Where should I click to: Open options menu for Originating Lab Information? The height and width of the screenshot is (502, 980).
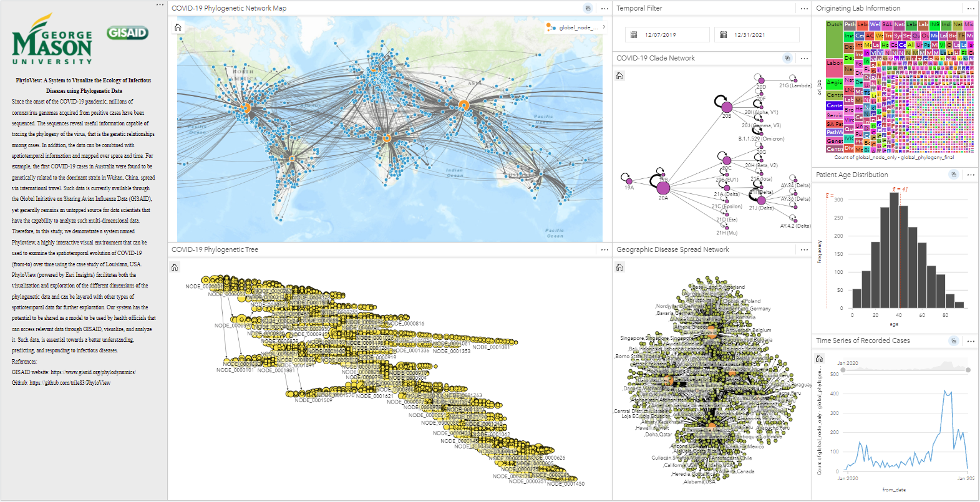click(971, 8)
